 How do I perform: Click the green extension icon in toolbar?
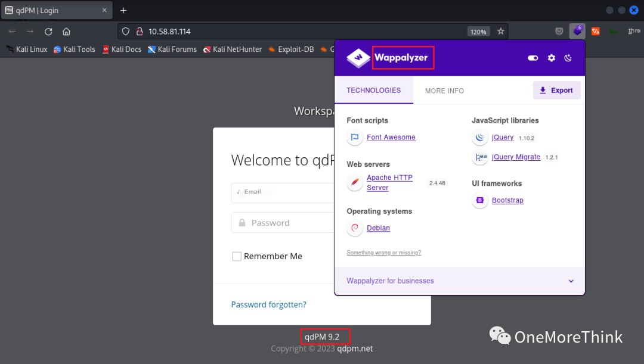click(x=613, y=32)
